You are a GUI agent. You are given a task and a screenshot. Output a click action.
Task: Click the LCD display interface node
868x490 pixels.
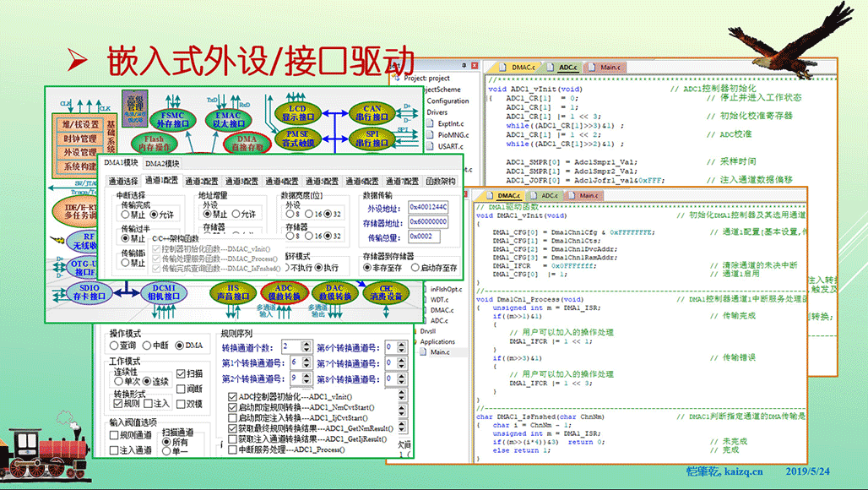coord(298,113)
